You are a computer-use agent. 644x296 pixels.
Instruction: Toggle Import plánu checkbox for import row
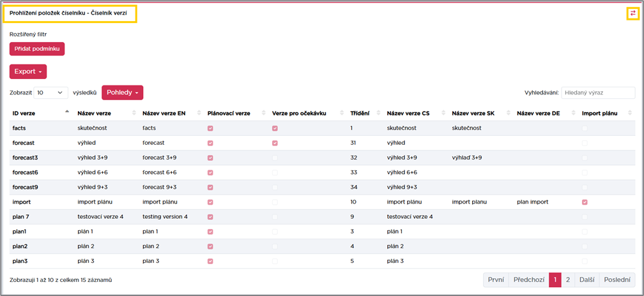click(585, 202)
